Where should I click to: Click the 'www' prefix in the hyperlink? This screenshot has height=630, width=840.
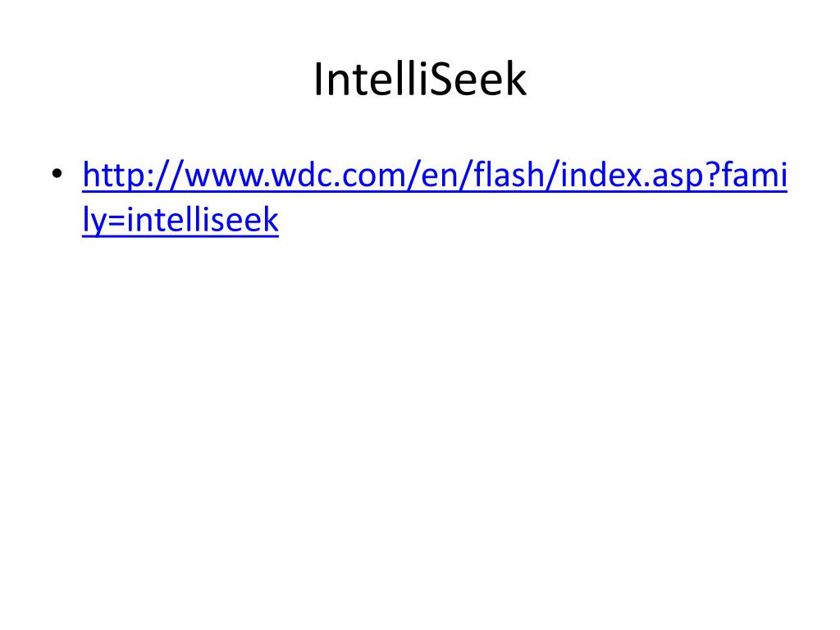224,179
